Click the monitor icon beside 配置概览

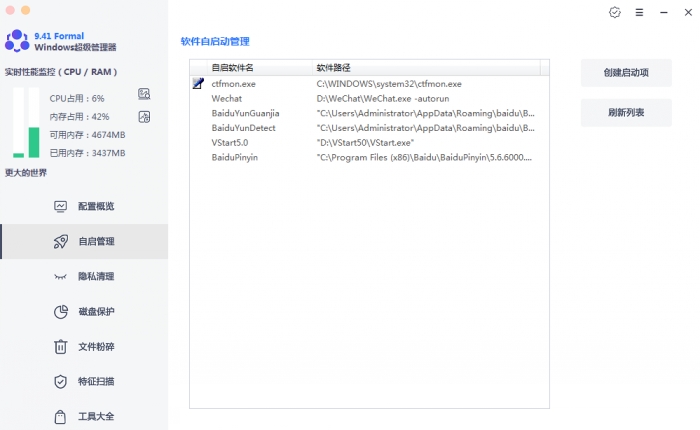tap(60, 206)
